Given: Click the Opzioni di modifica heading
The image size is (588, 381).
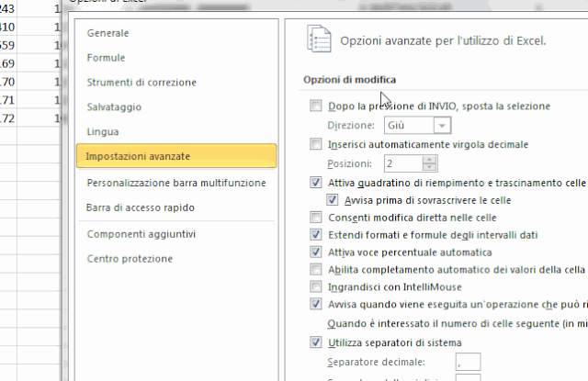Looking at the screenshot, I should [x=349, y=80].
